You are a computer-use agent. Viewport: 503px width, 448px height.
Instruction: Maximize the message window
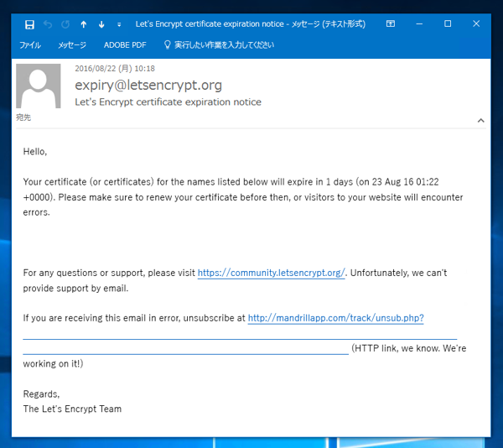coord(448,23)
